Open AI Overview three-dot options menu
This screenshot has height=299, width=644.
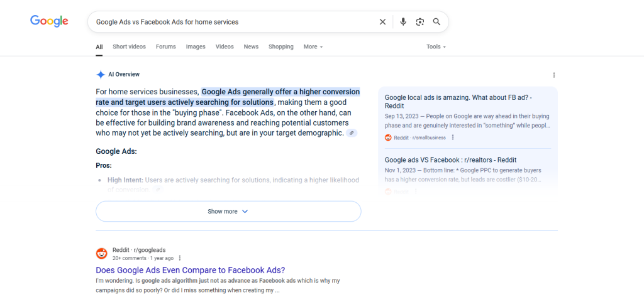click(553, 75)
